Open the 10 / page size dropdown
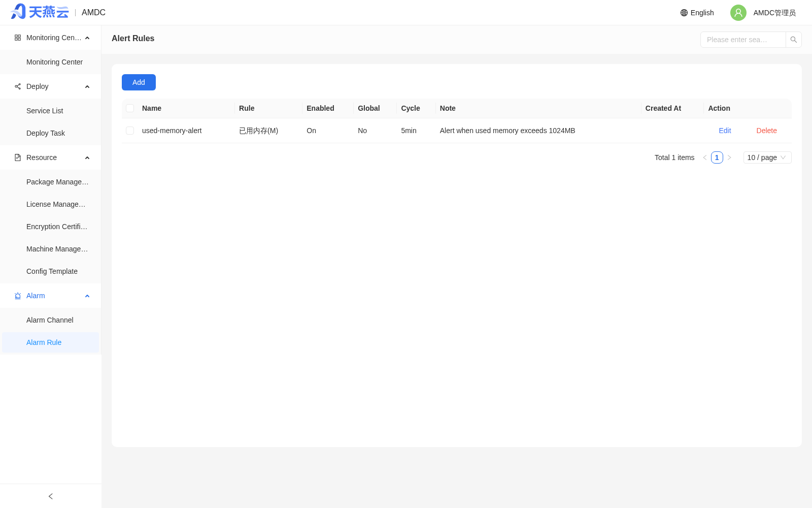The width and height of the screenshot is (812, 508). [x=767, y=157]
